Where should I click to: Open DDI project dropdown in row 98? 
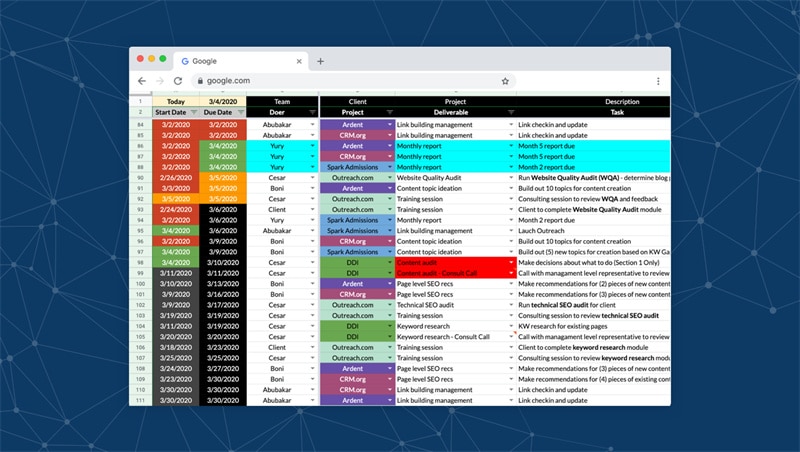click(390, 262)
